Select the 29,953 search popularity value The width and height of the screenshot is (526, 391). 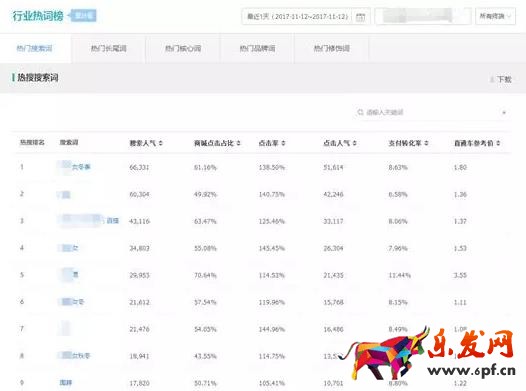[x=139, y=275]
